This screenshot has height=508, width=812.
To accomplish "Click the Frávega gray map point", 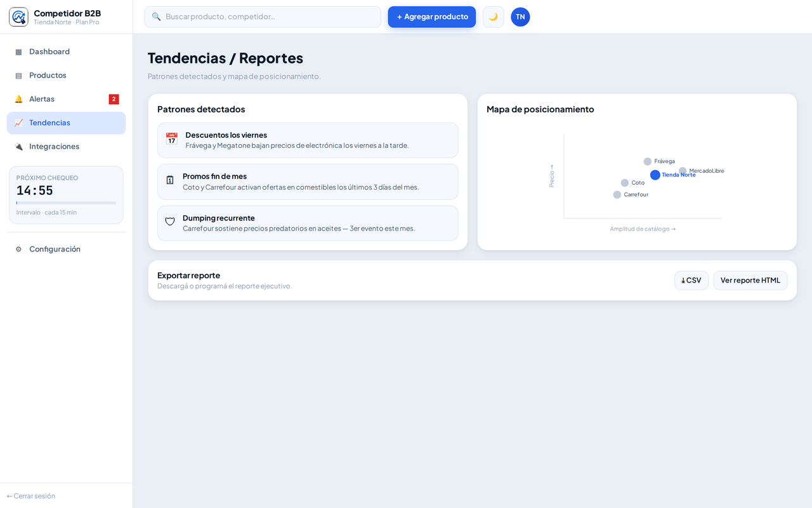I will 648,162.
